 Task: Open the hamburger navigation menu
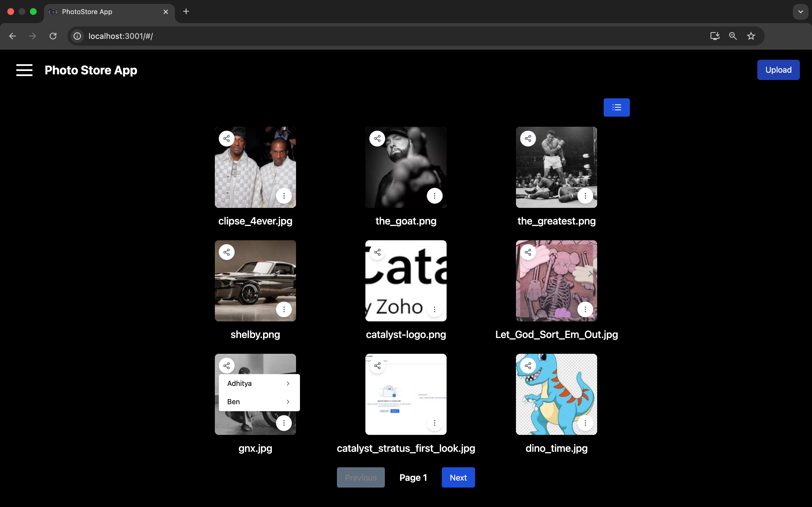tap(24, 70)
